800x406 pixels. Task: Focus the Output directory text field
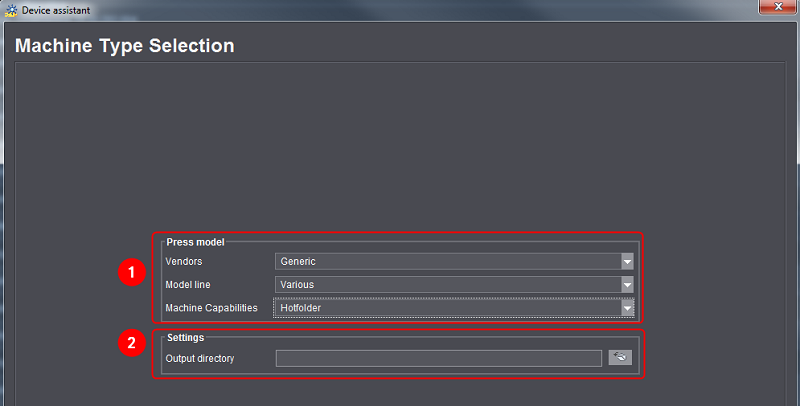tap(439, 358)
